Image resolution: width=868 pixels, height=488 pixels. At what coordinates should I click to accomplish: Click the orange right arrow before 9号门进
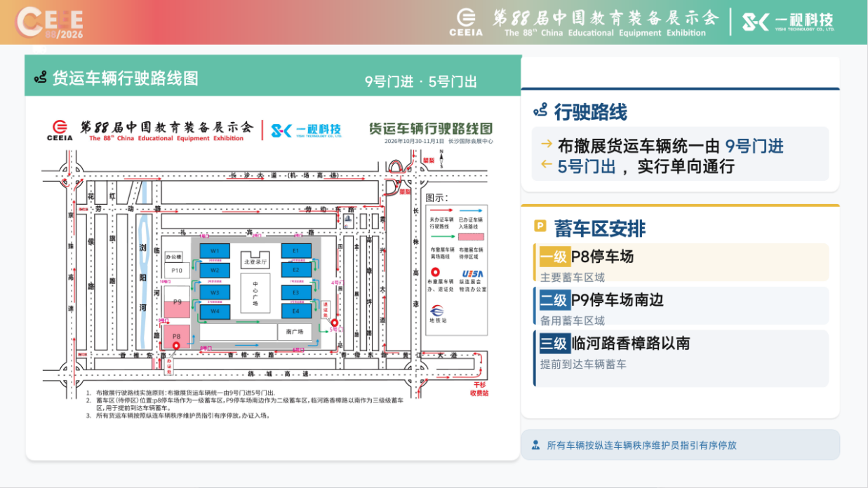(x=547, y=144)
